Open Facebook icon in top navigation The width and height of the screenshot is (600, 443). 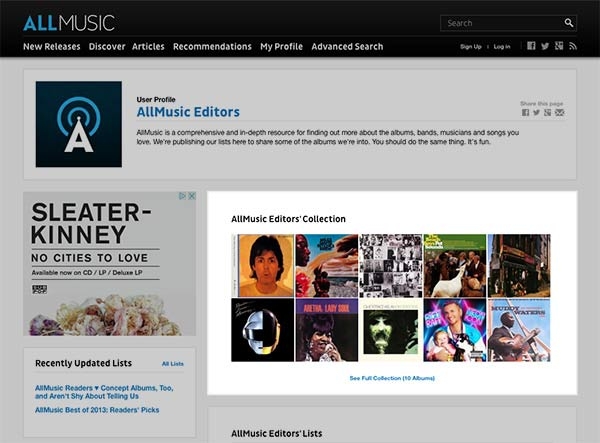click(x=531, y=46)
